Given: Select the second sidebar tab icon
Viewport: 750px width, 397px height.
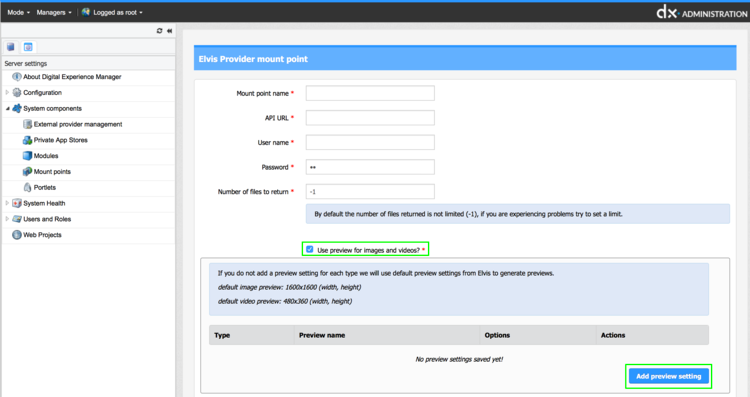Looking at the screenshot, I should click(28, 47).
